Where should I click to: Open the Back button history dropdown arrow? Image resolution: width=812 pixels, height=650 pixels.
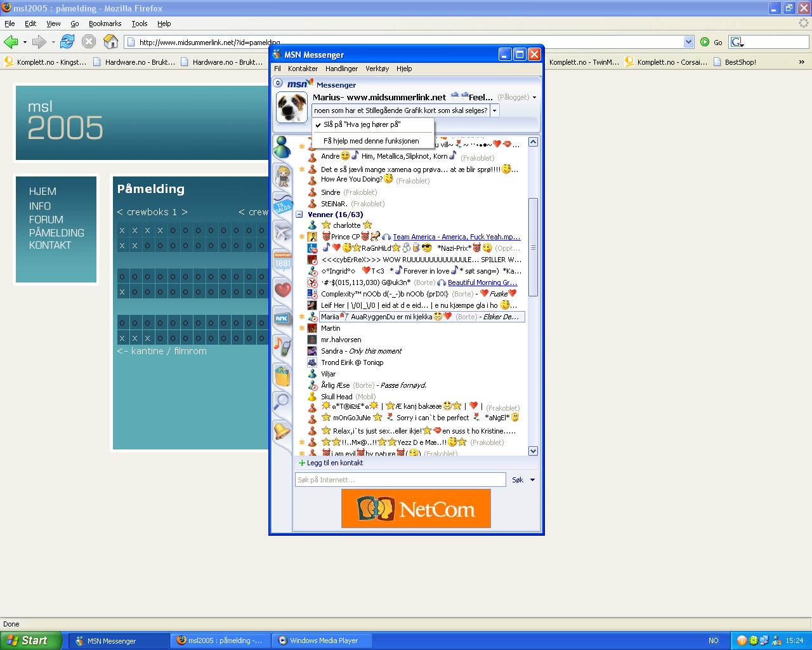pos(25,42)
